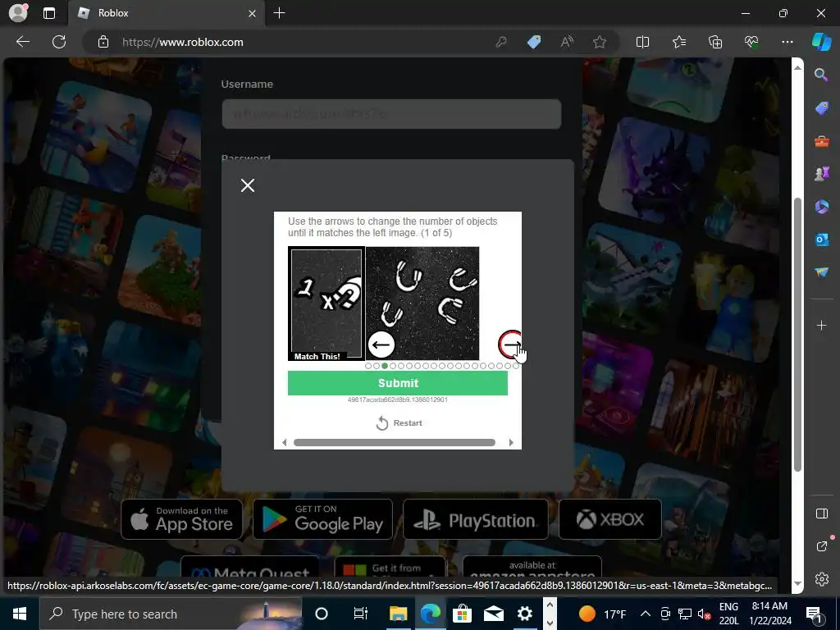
Task: Open a new browser tab
Action: pos(279,13)
